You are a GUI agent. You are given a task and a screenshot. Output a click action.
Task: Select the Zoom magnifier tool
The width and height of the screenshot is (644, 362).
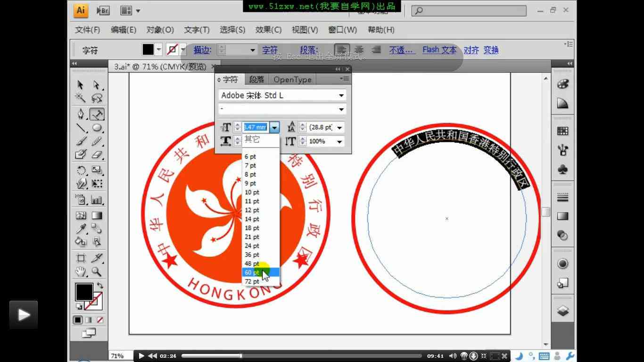(97, 271)
